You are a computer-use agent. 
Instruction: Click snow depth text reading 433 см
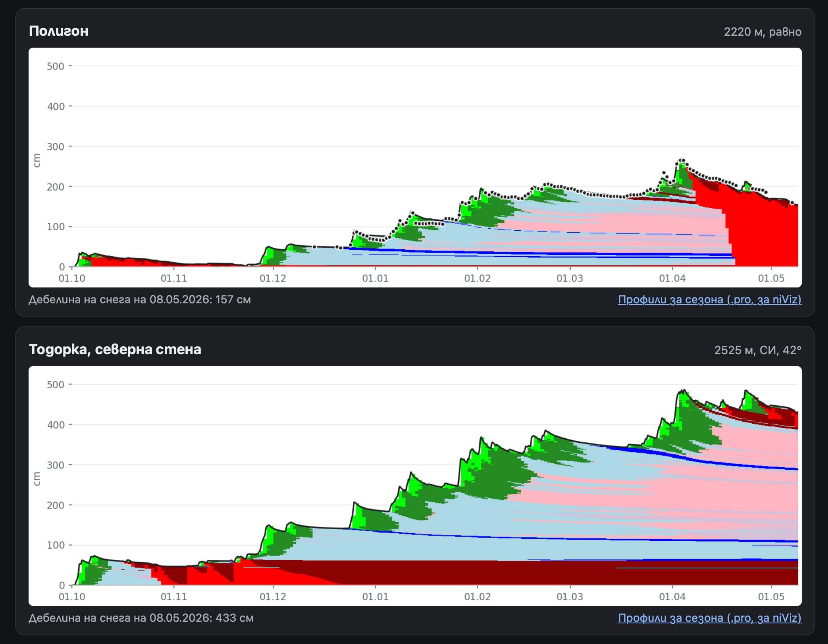coord(141,618)
